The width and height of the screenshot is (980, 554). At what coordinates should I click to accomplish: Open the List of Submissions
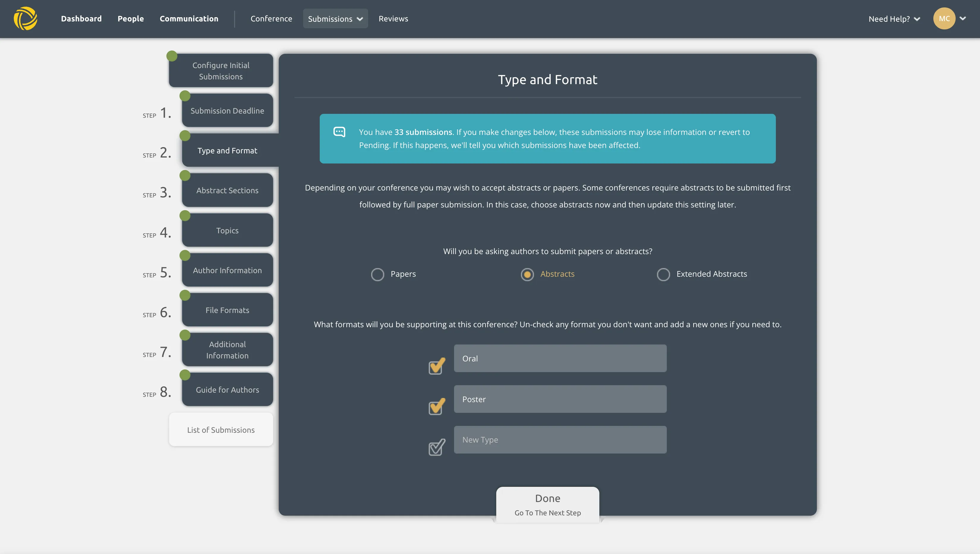221,429
